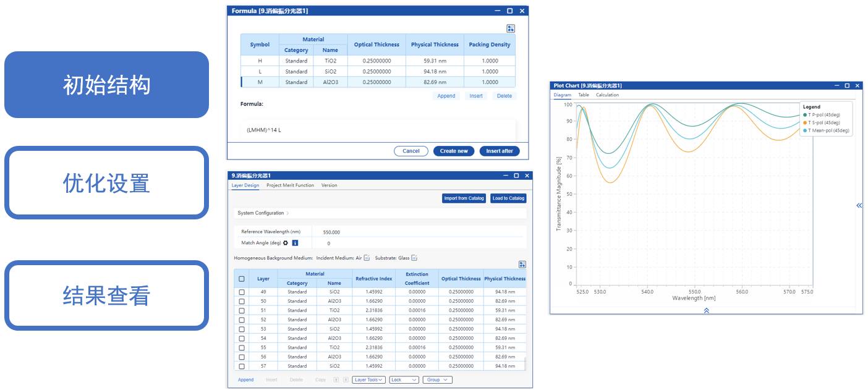Tick the checkbox for layer 49

[x=242, y=292]
